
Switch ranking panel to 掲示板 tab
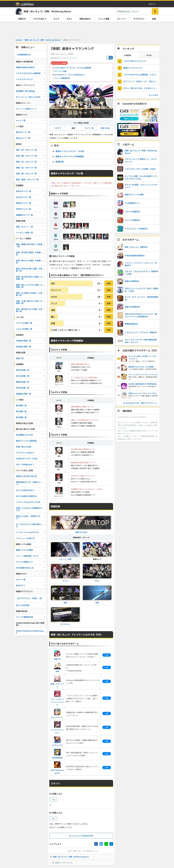[x=149, y=55]
